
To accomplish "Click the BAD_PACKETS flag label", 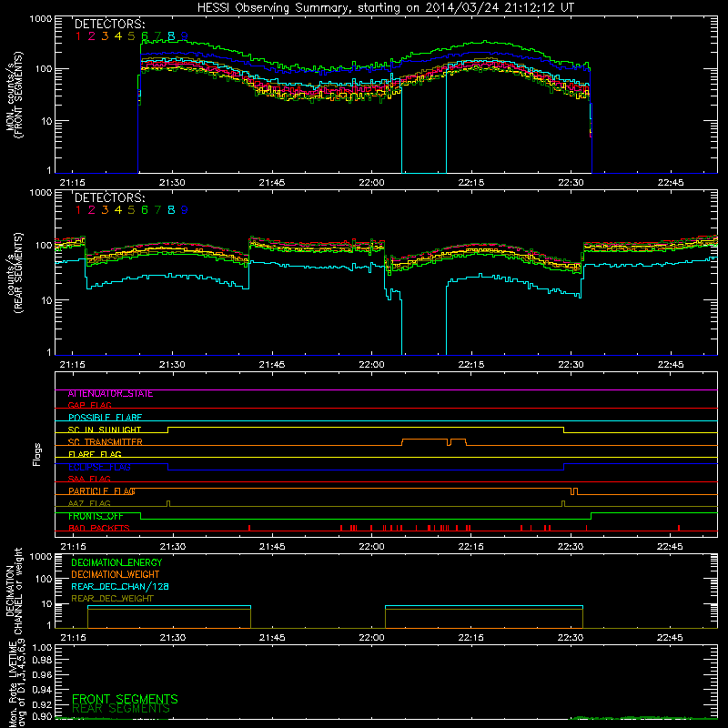I will click(x=99, y=528).
